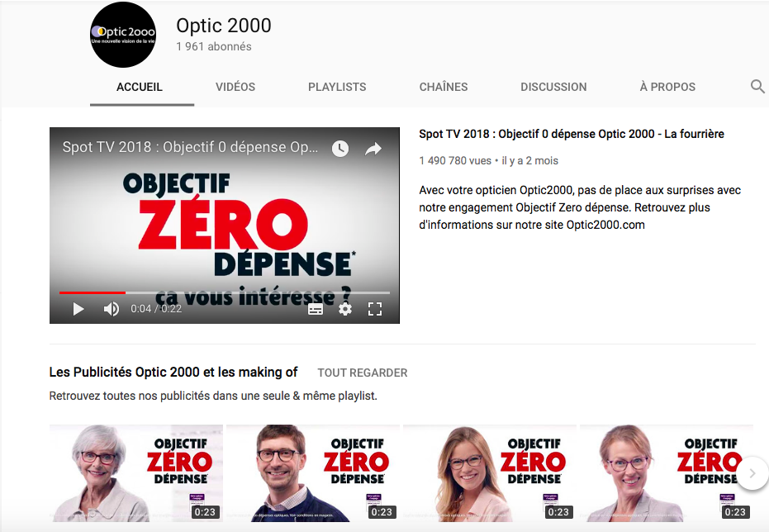Click the Optic 2000 channel name
This screenshot has width=769, height=532.
click(224, 26)
